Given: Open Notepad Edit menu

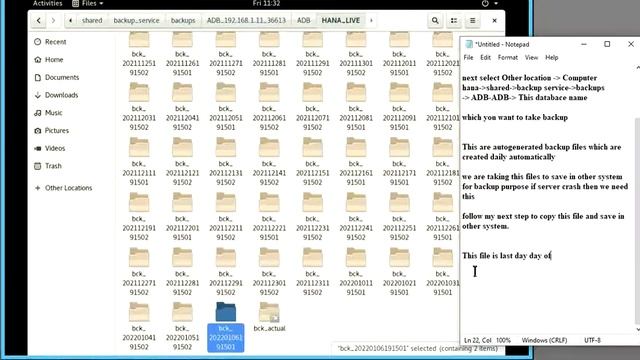Looking at the screenshot, I should [x=485, y=58].
